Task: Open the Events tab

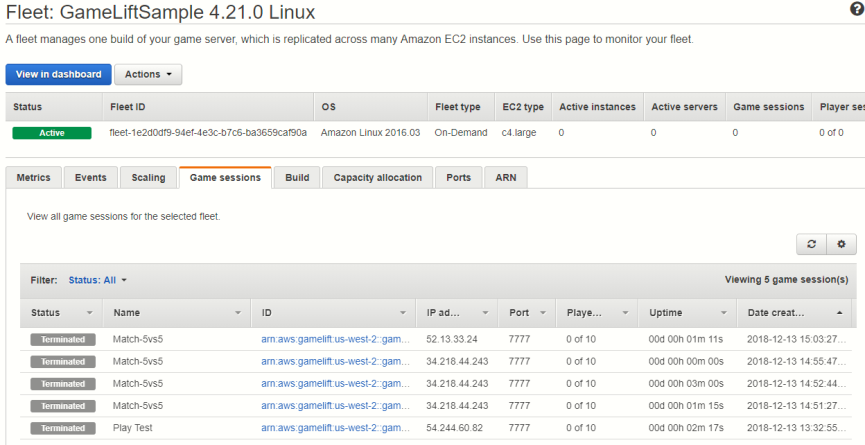Action: point(90,178)
